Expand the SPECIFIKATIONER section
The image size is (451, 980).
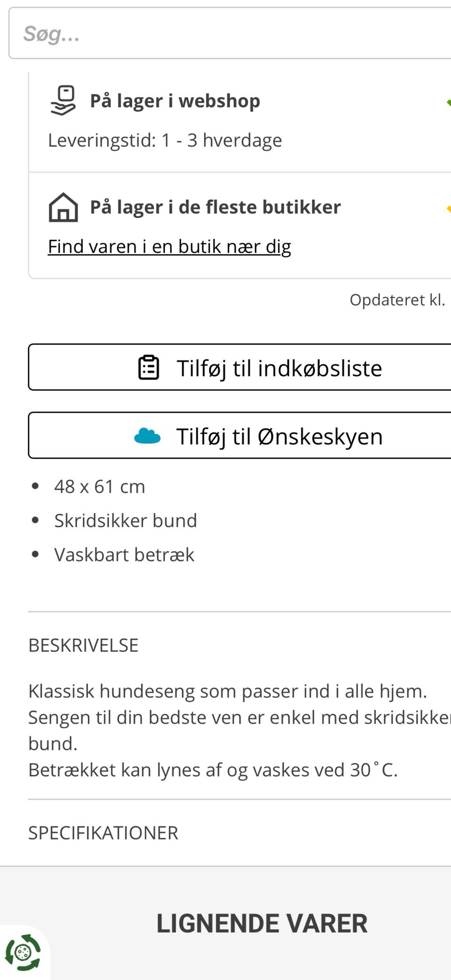(103, 833)
